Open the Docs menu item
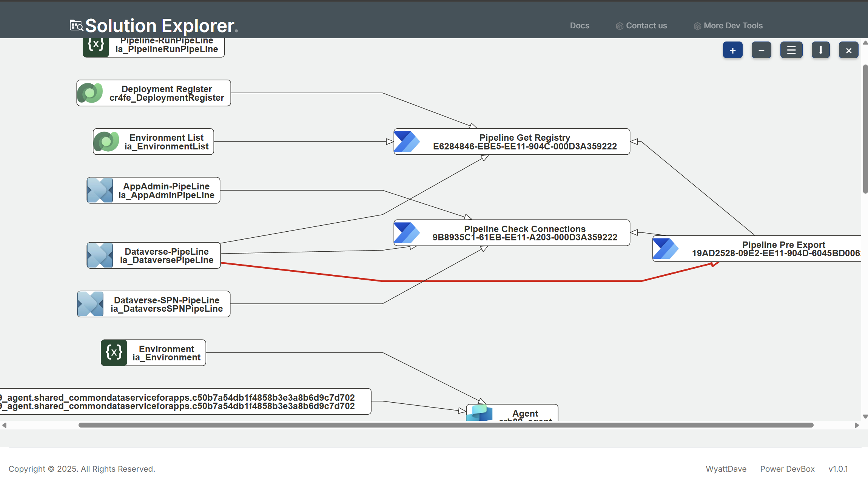The height and width of the screenshot is (483, 868). (579, 26)
